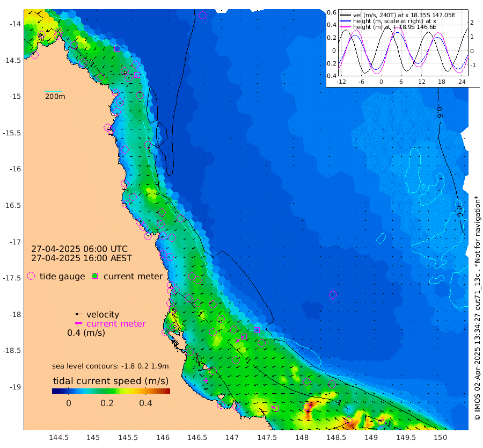
Task: Click the '27-04-2025 06:00 UTC' timestamp
Action: click(79, 249)
